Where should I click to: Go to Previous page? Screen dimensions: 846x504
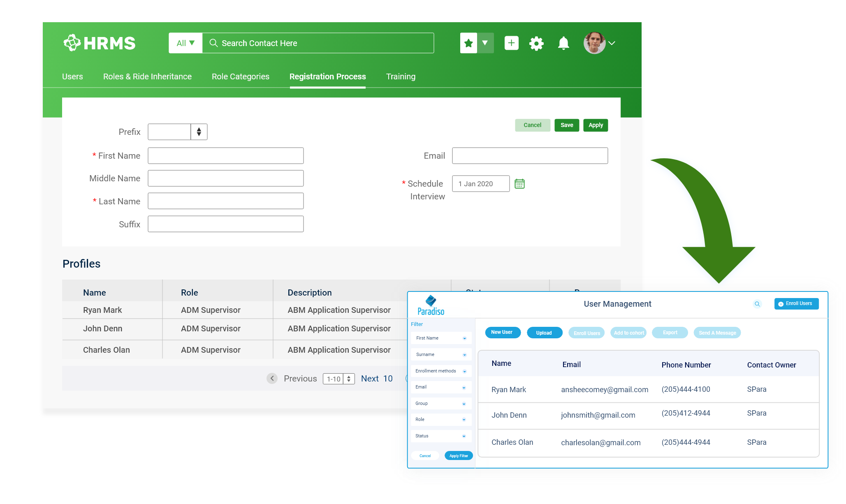(x=300, y=379)
